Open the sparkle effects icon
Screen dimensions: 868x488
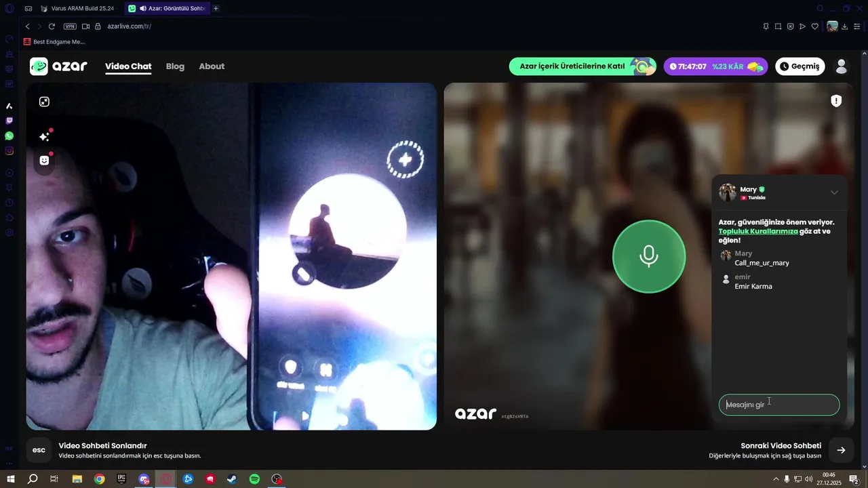[x=44, y=136]
